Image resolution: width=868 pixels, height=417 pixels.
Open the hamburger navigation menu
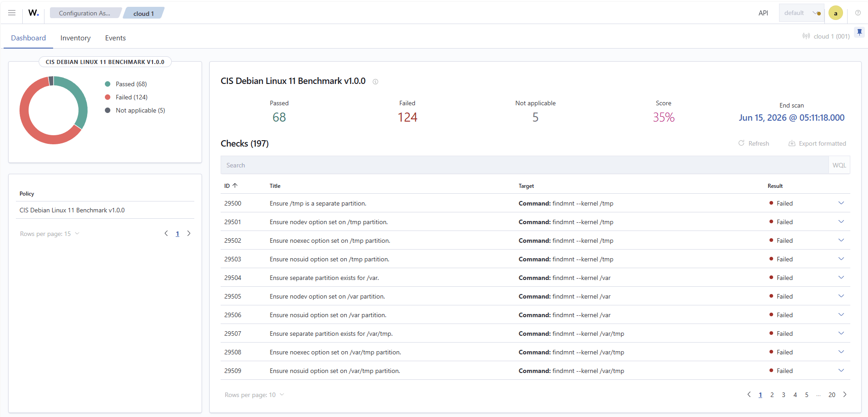(x=12, y=13)
